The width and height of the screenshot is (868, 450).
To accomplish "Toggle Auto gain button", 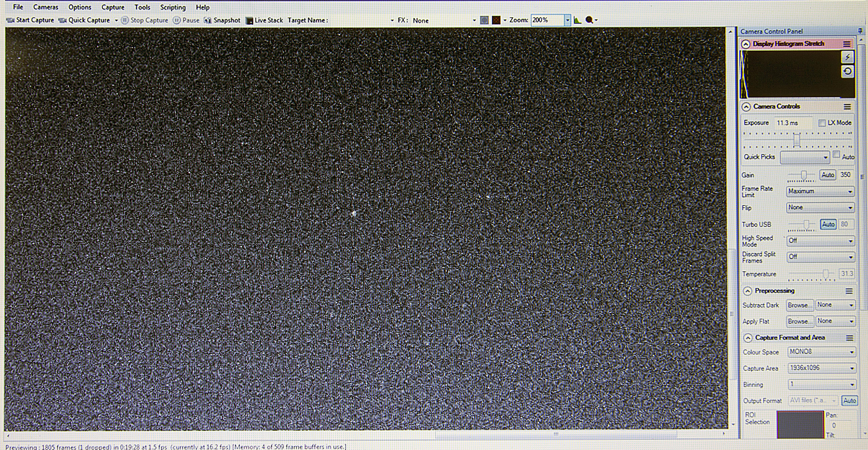I will click(x=828, y=175).
